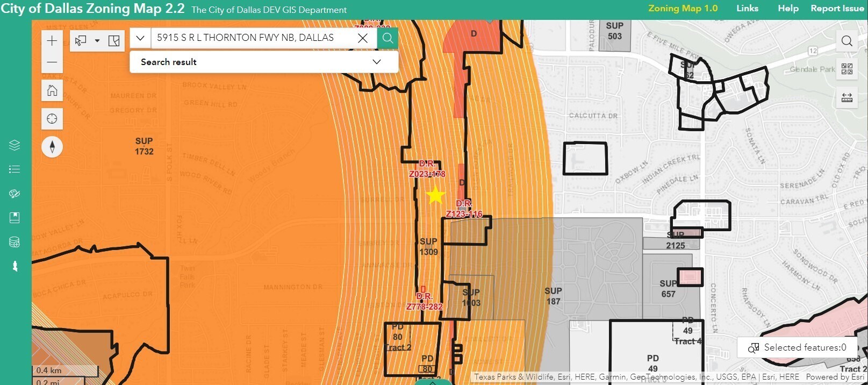Screen dimensions: 868x385
Task: Activate the rectangle select tool
Action: point(81,41)
